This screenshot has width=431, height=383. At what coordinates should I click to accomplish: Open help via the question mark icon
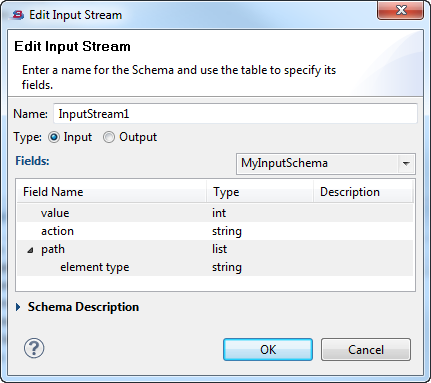(34, 348)
